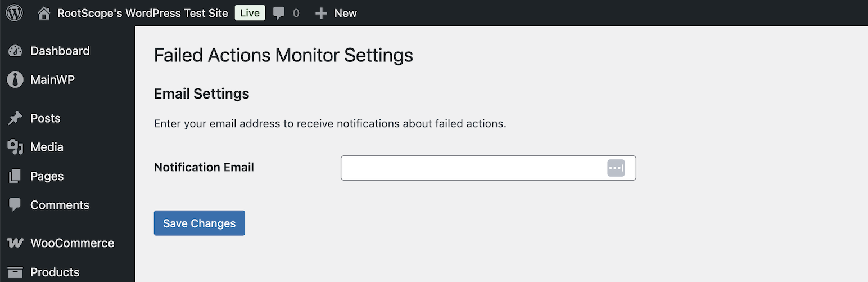Click the Products archive box icon

pos(15,272)
